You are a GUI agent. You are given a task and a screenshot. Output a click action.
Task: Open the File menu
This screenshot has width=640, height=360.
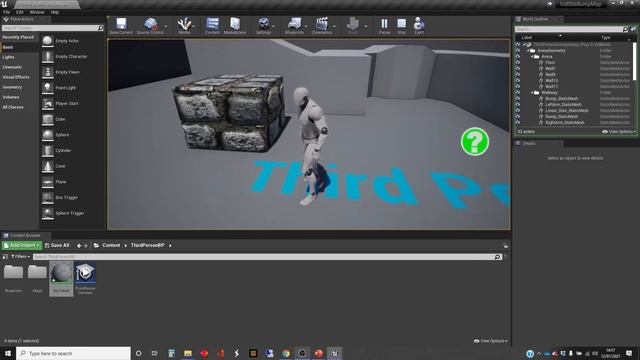(7, 12)
